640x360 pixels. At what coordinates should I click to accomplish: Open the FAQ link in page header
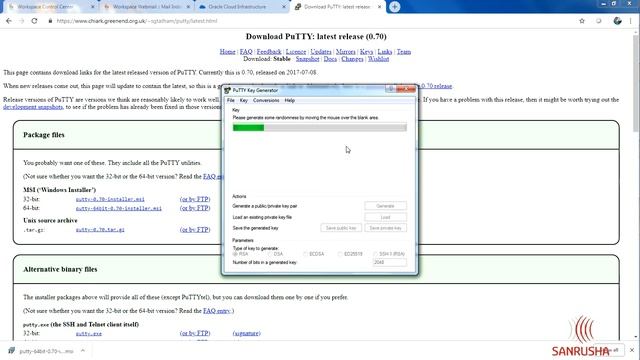coord(246,51)
